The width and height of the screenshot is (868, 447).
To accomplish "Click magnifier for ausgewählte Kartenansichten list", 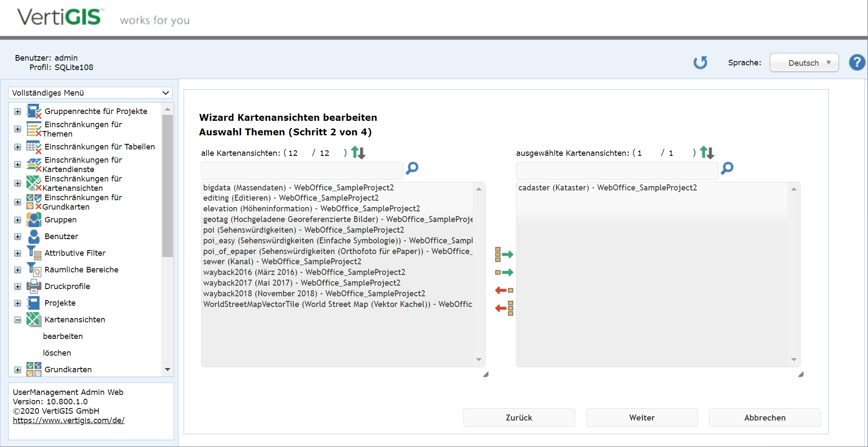I will point(727,168).
